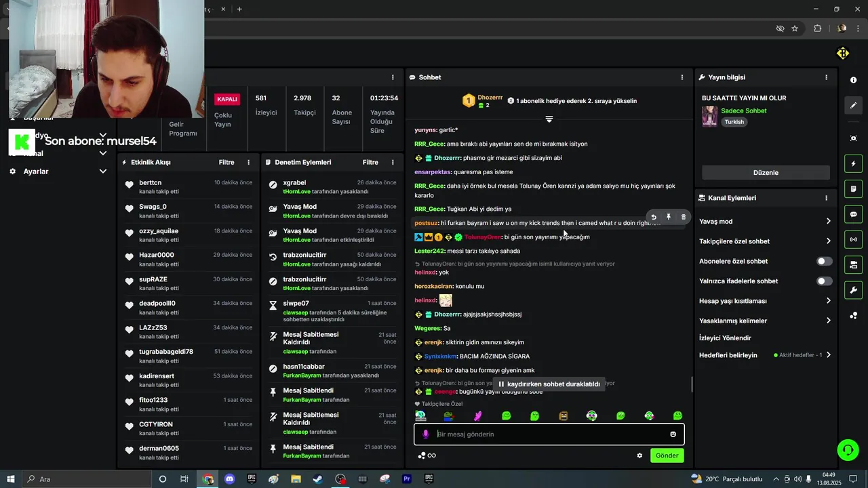
Task: Click berttcn in activity feed
Action: tap(151, 183)
